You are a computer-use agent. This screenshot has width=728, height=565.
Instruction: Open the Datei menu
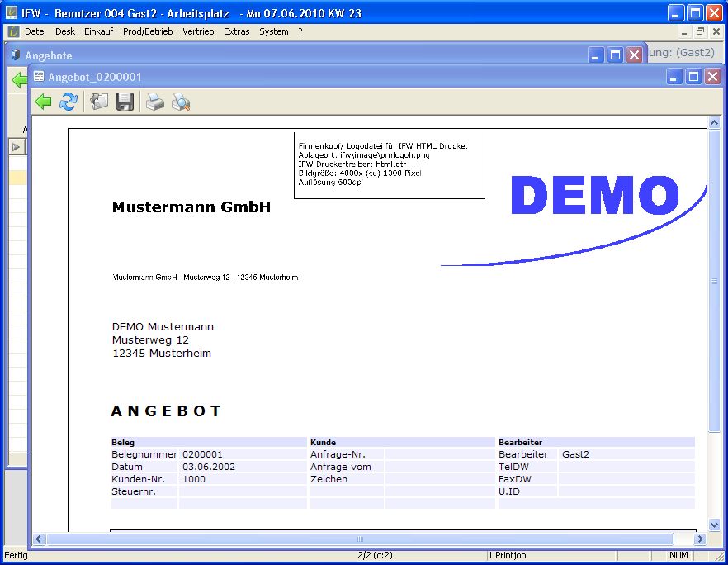(x=35, y=31)
